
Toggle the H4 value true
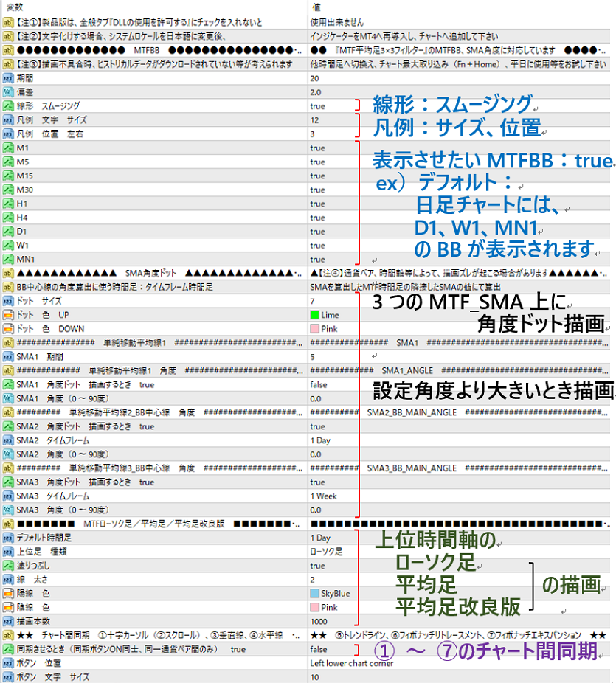pyautogui.click(x=317, y=218)
